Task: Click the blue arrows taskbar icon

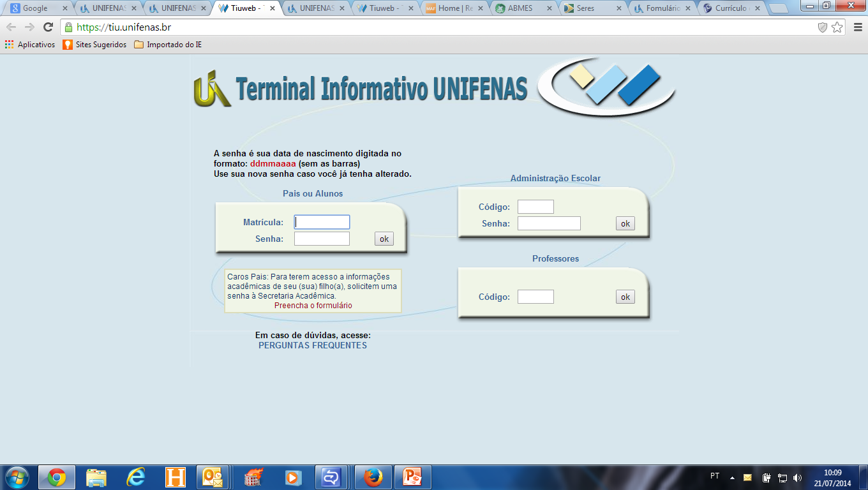Action: [x=332, y=477]
